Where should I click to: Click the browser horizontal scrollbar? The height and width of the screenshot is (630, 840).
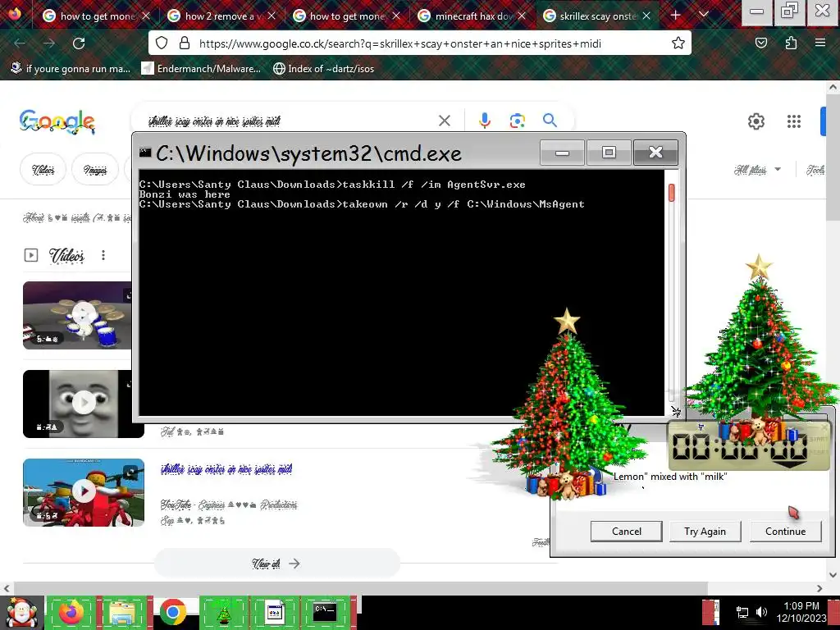361,587
